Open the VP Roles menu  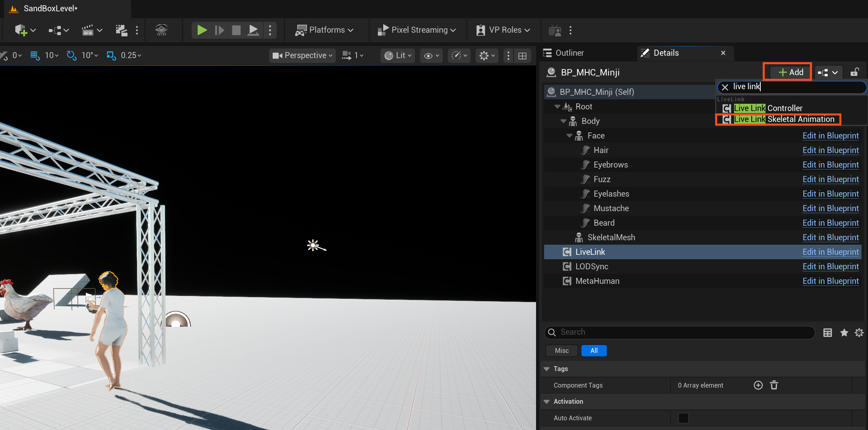click(x=503, y=30)
